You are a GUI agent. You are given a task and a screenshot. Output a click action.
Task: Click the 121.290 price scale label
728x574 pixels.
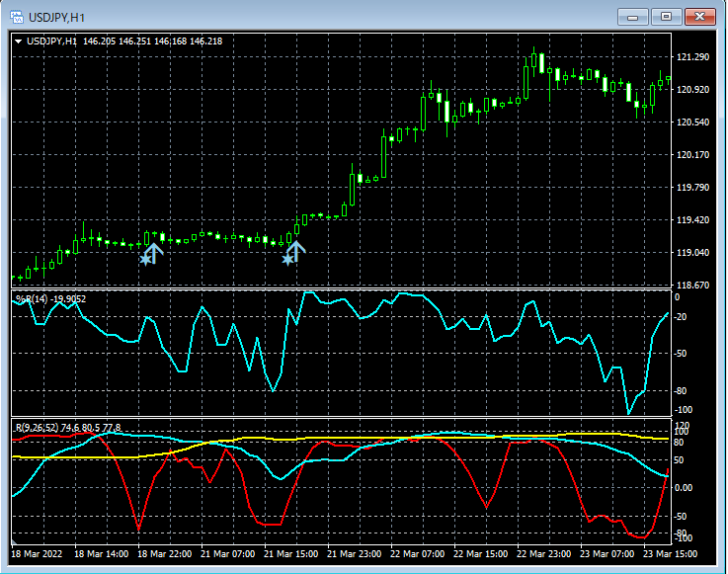pos(691,57)
